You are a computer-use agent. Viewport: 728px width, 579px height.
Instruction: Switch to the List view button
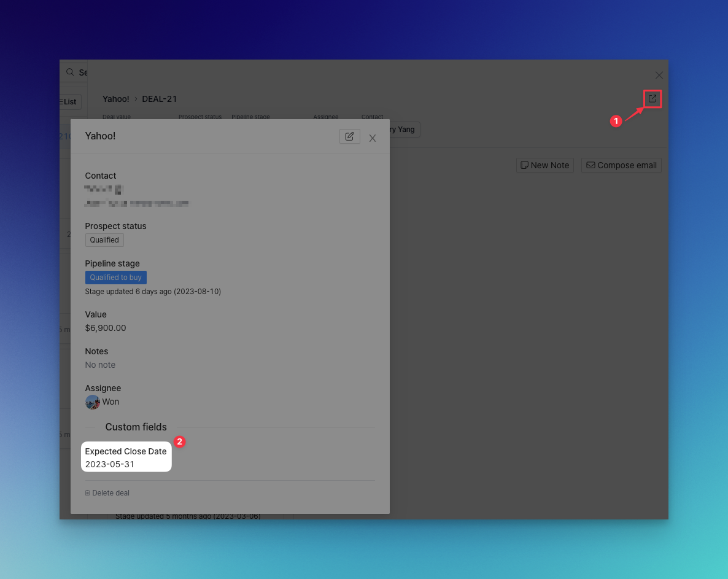[x=69, y=102]
